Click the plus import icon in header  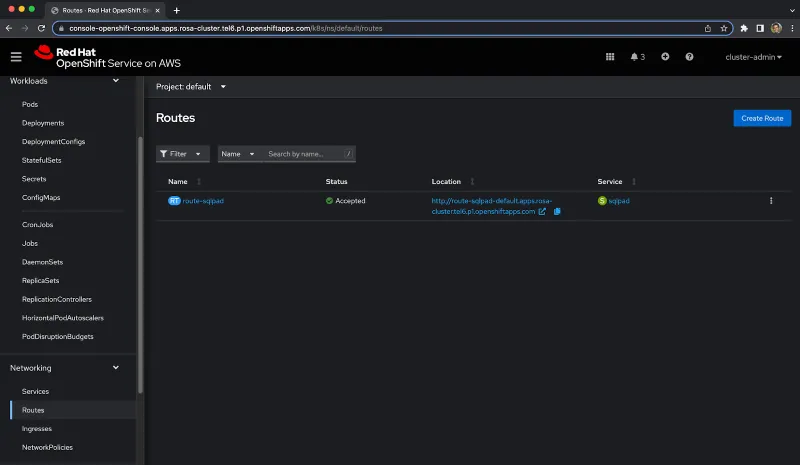tap(665, 57)
